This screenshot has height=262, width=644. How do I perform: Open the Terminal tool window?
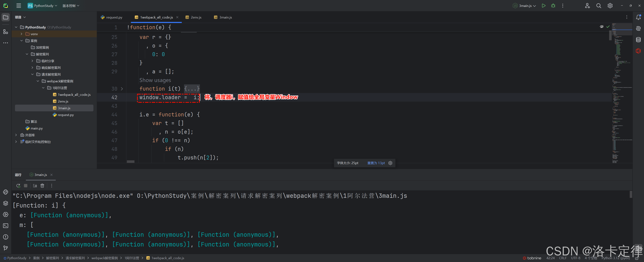point(5,226)
